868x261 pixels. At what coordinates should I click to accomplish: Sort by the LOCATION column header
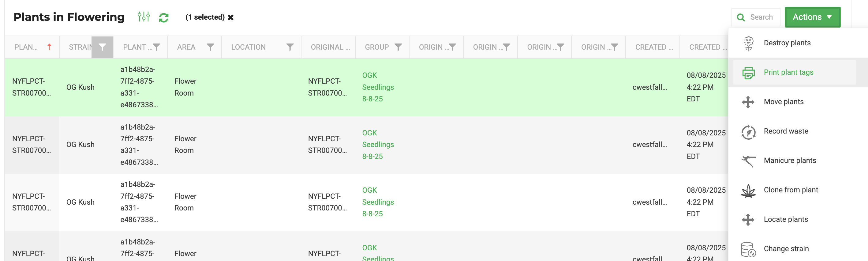(248, 47)
